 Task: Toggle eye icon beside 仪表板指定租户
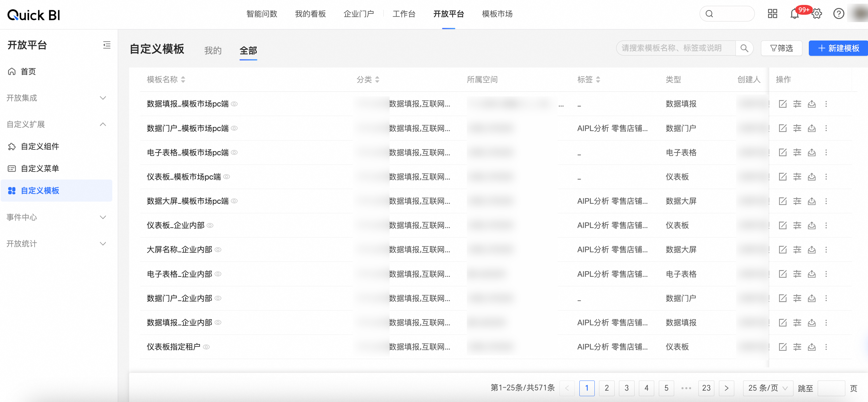pos(206,347)
